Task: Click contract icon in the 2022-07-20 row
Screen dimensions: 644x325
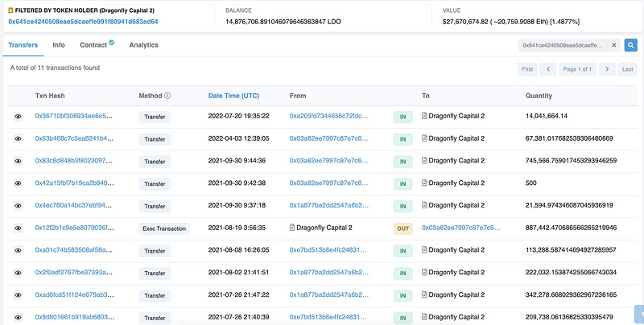Action: 424,116
